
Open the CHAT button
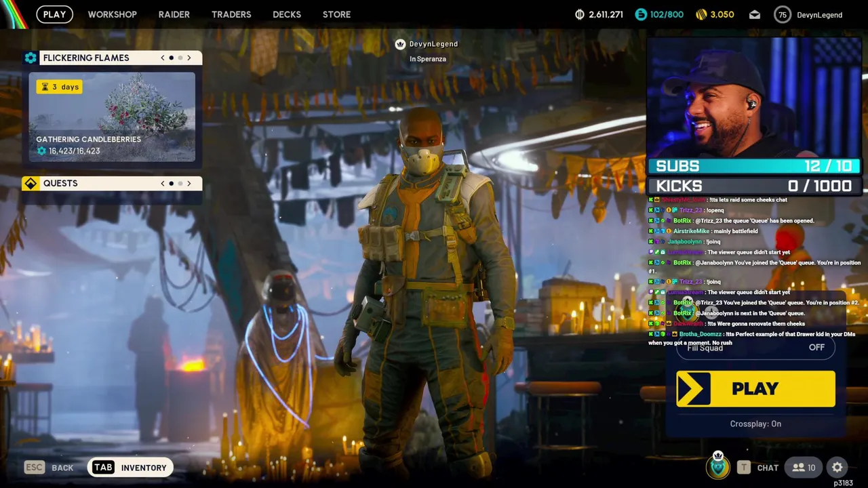(x=757, y=468)
